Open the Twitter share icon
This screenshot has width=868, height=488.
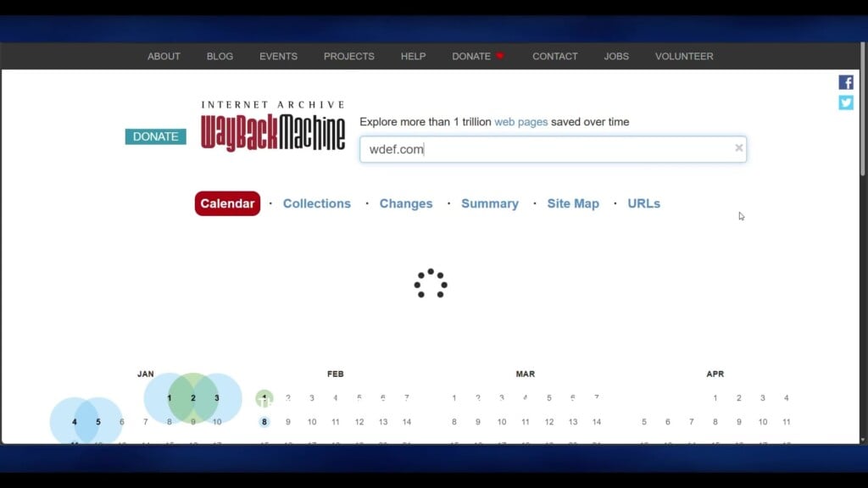tap(845, 103)
